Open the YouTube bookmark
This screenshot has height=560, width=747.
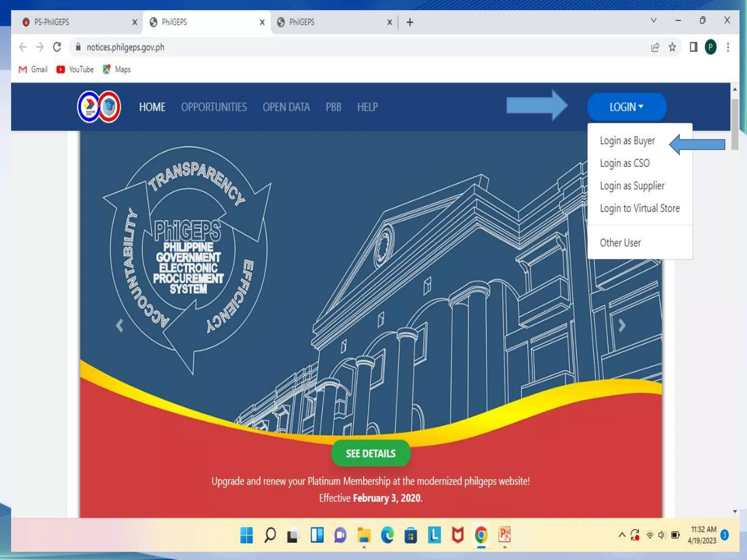pyautogui.click(x=75, y=69)
